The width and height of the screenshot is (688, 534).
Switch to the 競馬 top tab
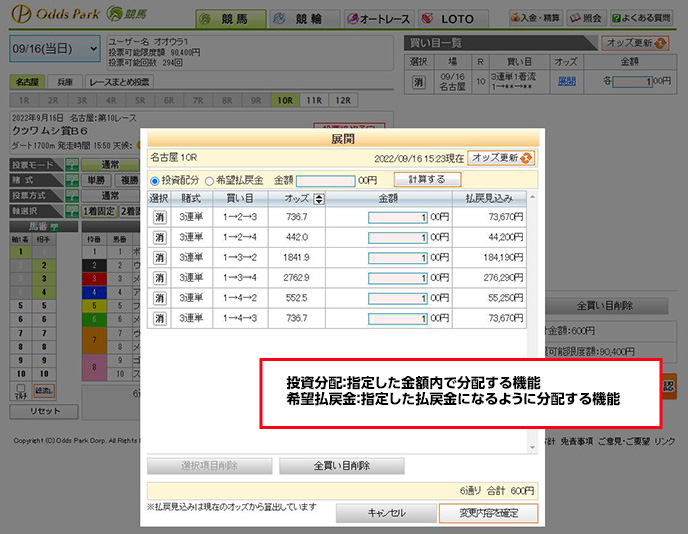(x=231, y=19)
